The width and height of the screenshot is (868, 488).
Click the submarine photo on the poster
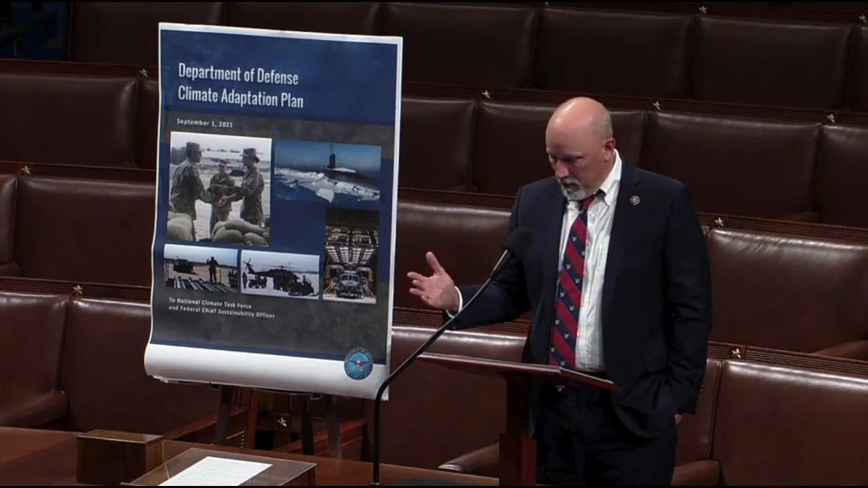(x=327, y=171)
